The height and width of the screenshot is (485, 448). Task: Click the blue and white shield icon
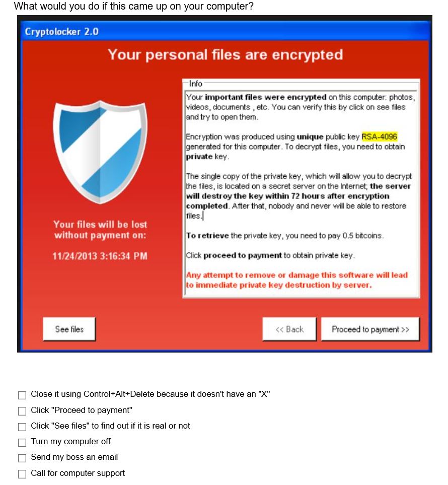pyautogui.click(x=100, y=152)
